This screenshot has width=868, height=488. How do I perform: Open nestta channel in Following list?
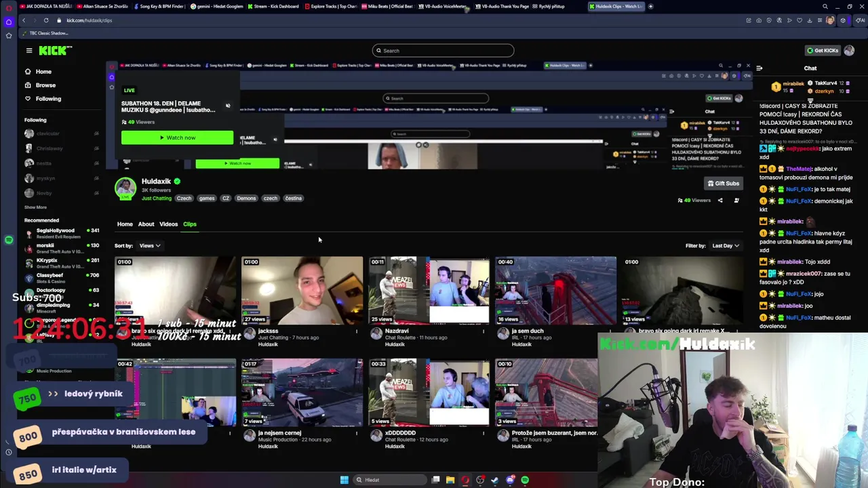pyautogui.click(x=62, y=163)
